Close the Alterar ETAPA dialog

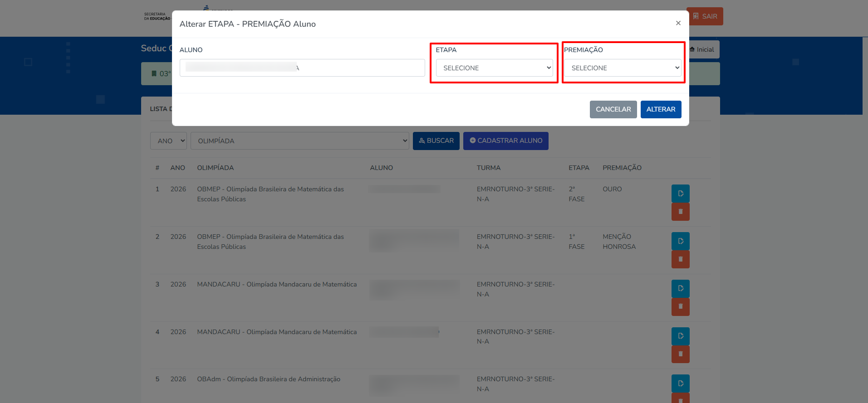[x=678, y=23]
